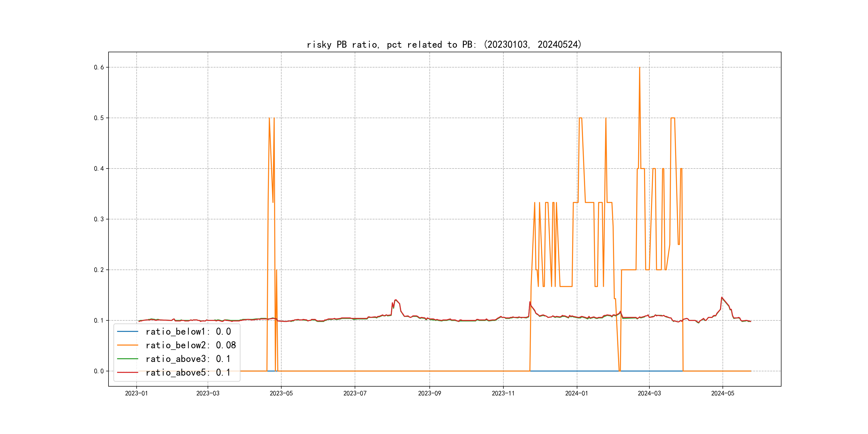Click the blue ratio_below1 legend line swatch
Viewport: 868px width, 434px height.
[x=127, y=332]
